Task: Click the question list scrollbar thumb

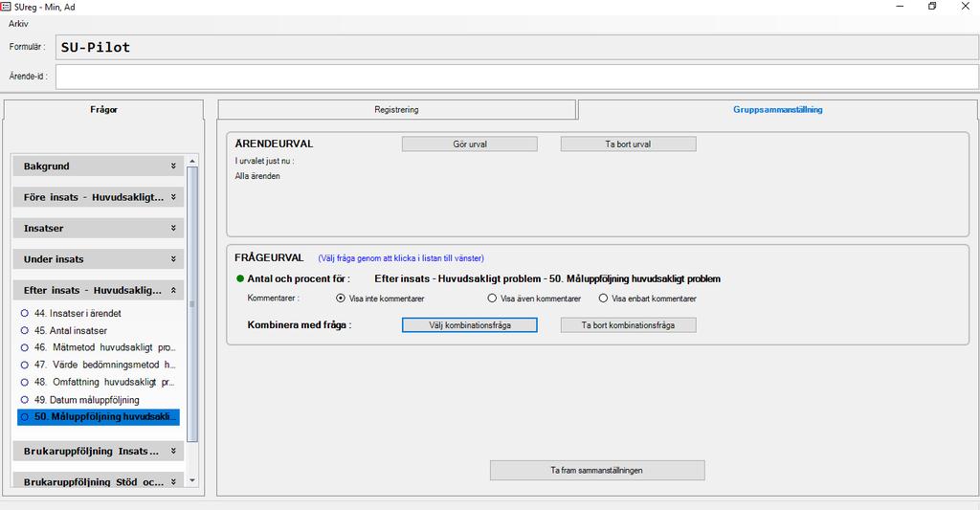Action: point(192,304)
